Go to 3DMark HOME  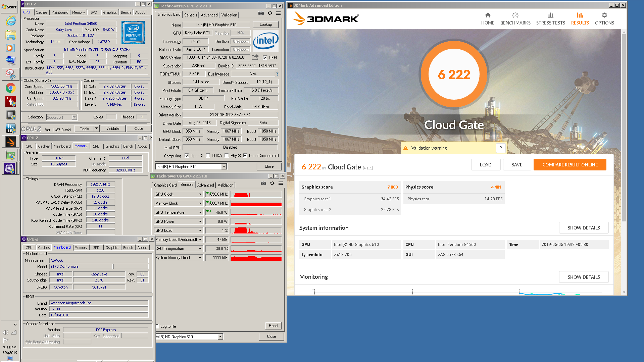(488, 19)
